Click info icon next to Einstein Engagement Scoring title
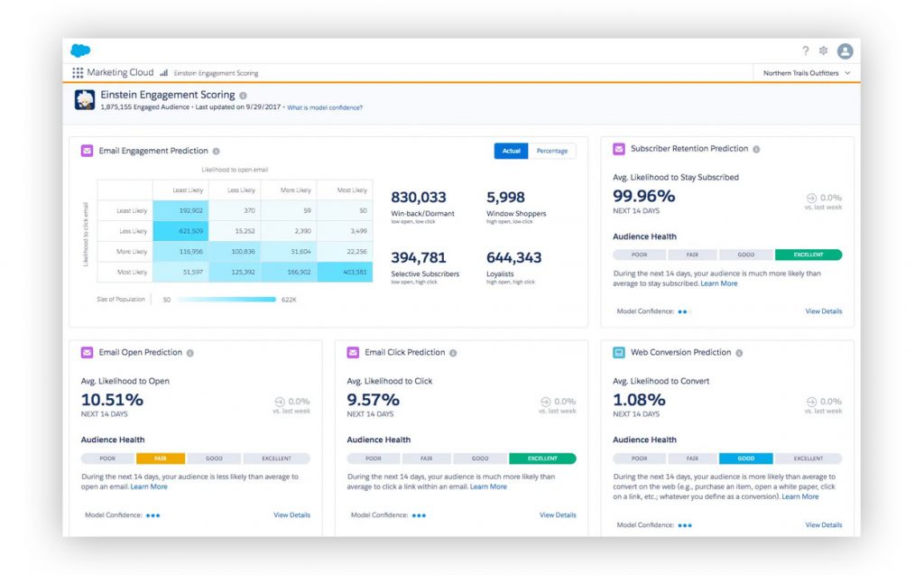The height and width of the screenshot is (575, 924). coord(243,96)
